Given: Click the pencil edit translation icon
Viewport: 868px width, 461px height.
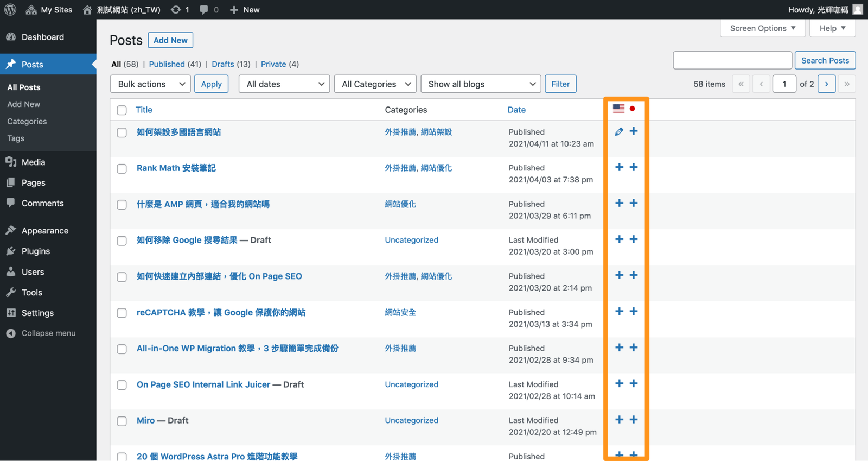Looking at the screenshot, I should 619,131.
